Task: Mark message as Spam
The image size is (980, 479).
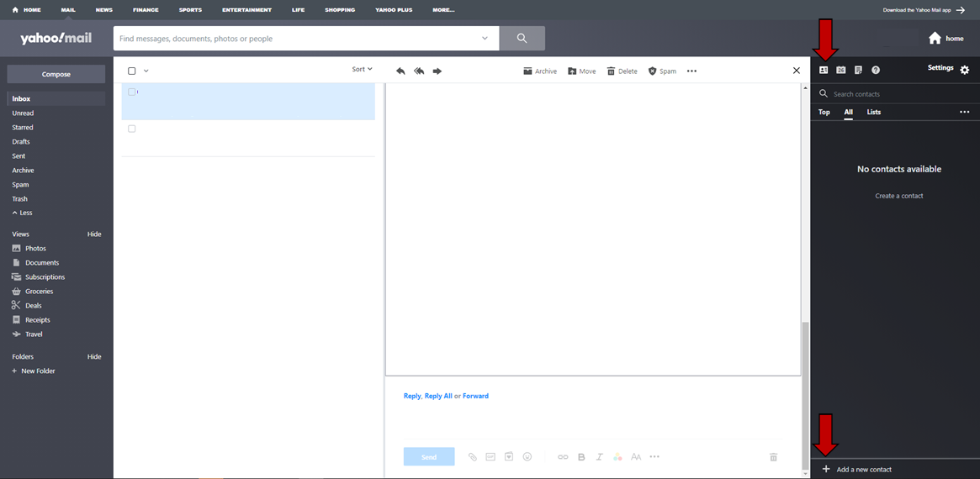Action: [x=662, y=71]
